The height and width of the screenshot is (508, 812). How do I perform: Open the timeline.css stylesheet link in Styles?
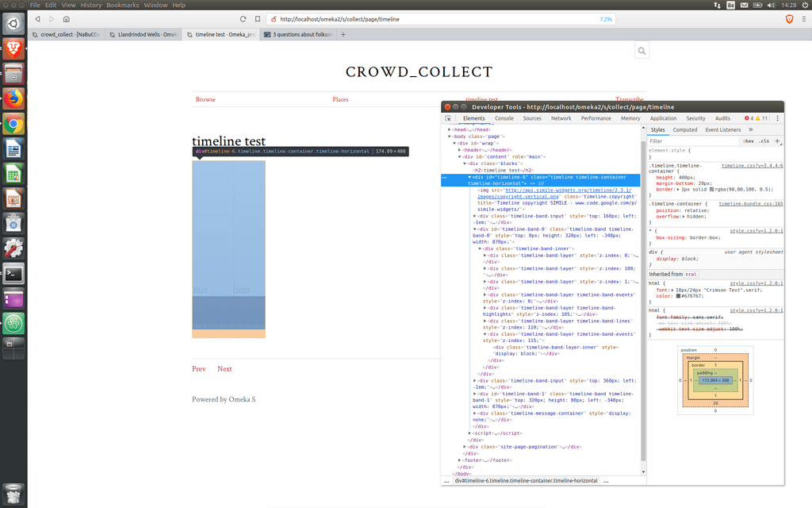(753, 166)
